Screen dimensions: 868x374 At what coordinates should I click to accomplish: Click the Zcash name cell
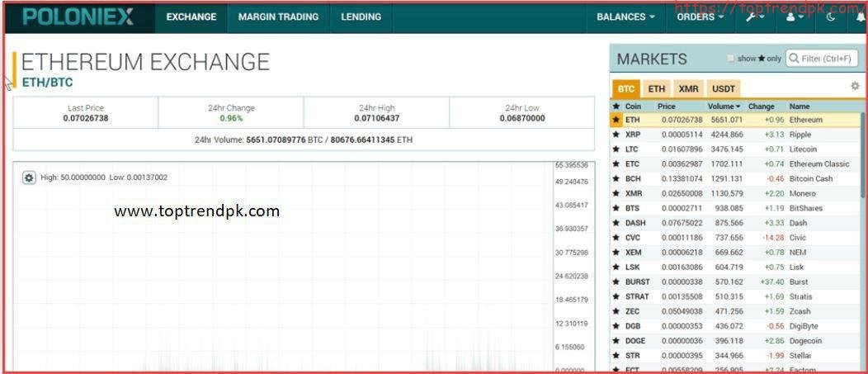click(800, 311)
